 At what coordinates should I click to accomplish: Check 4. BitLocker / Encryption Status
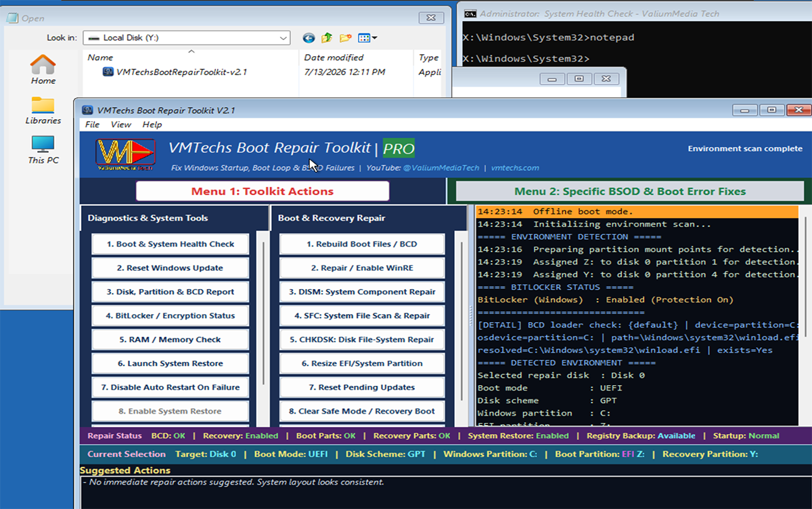pos(171,315)
